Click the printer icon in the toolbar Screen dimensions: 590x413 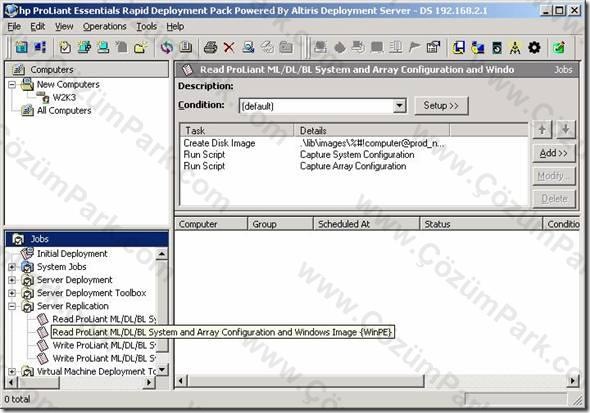coord(210,48)
